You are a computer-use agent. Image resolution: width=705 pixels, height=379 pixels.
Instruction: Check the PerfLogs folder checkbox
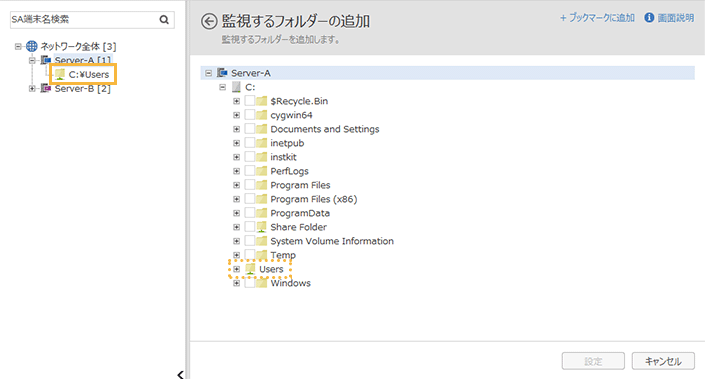[250, 171]
